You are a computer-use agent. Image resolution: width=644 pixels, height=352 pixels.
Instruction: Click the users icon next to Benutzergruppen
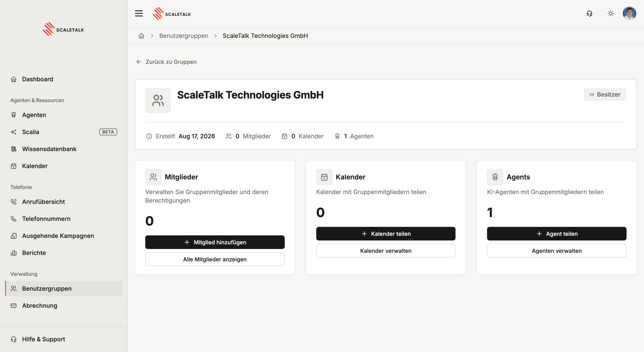coord(14,289)
